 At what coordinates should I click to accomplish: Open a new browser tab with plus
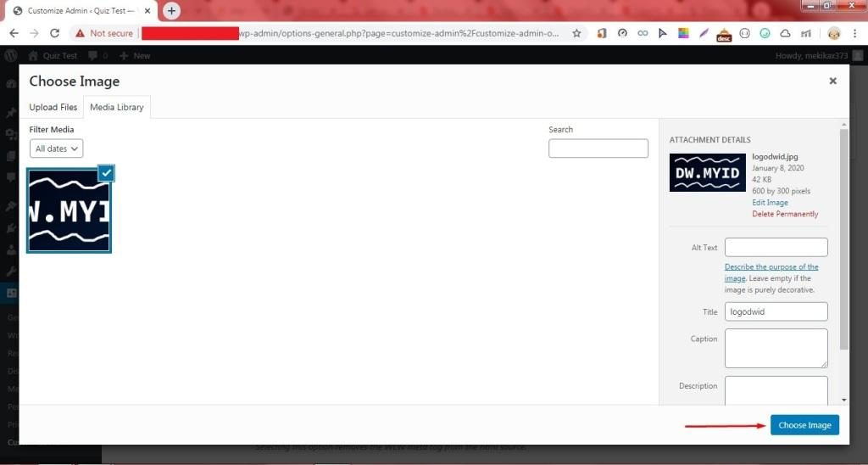(171, 10)
